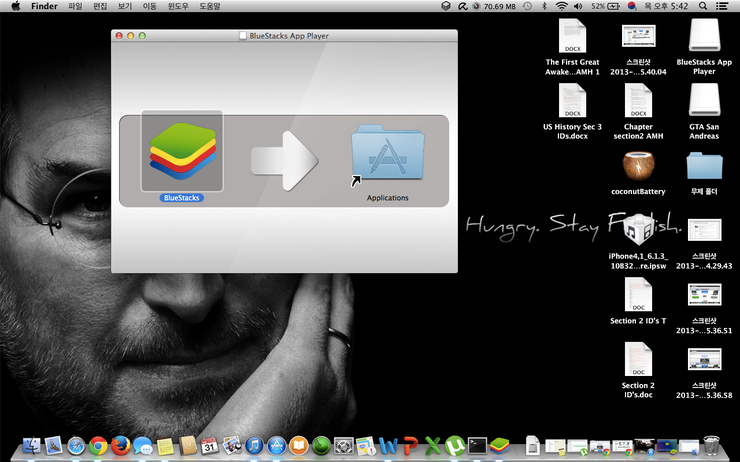
Task: Open Notes from the Dock
Action: click(x=165, y=446)
